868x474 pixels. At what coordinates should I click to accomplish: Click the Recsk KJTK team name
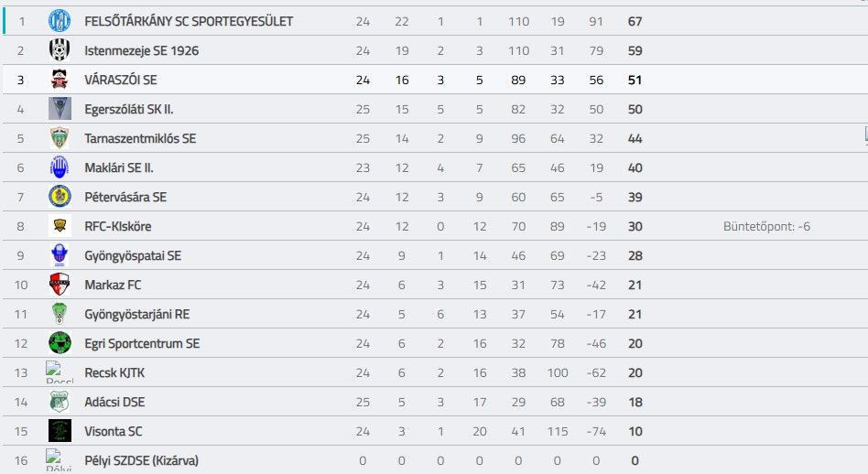(114, 372)
